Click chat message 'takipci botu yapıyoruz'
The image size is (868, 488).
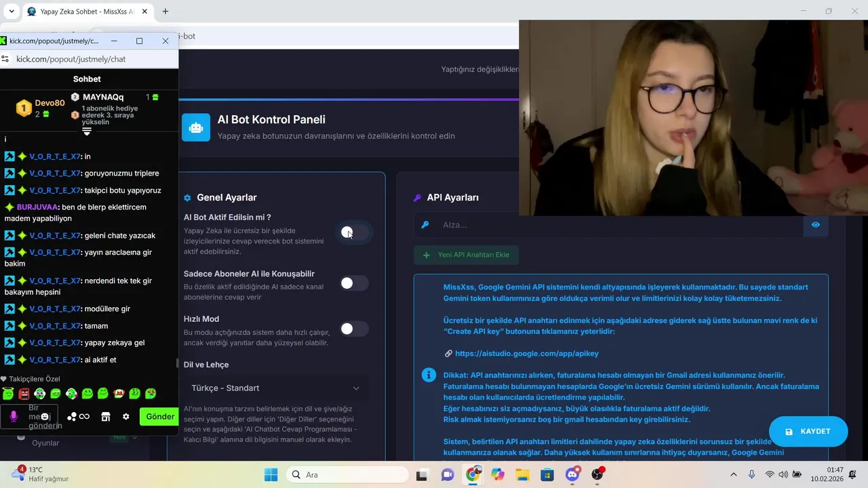coord(123,190)
